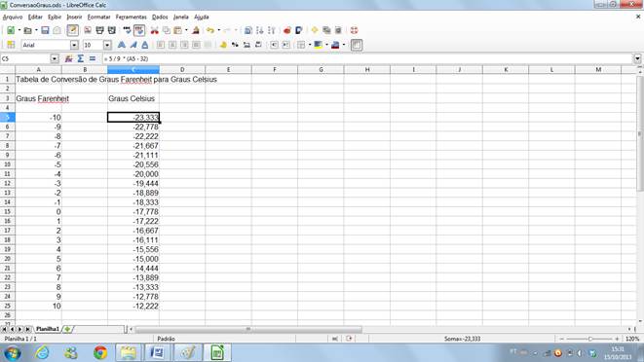Viewport: 644px width, 362px height.
Task: Click the Save document icon
Action: (45, 30)
